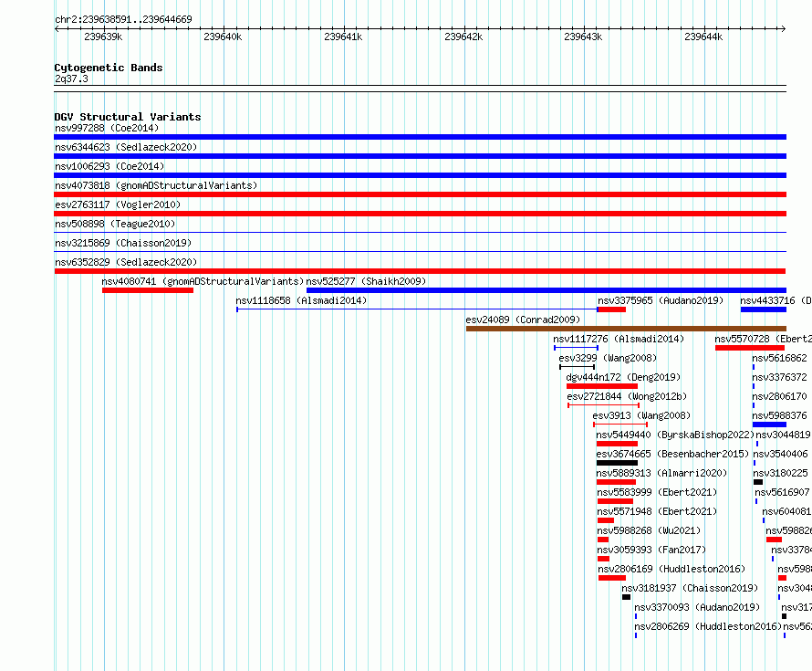Open esv2763117 (Vogler2010) variant entry
Image resolution: width=812 pixels, height=671 pixels.
coord(118,204)
